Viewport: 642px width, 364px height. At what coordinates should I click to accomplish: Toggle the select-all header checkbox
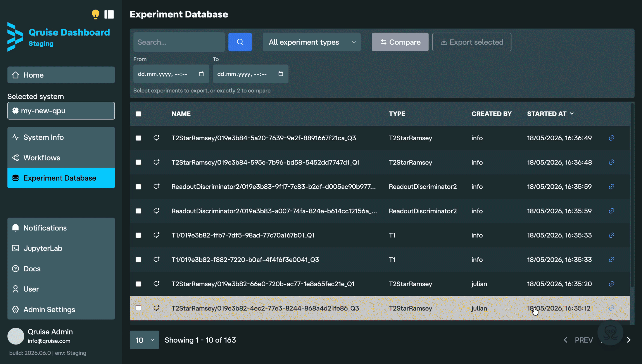point(138,114)
